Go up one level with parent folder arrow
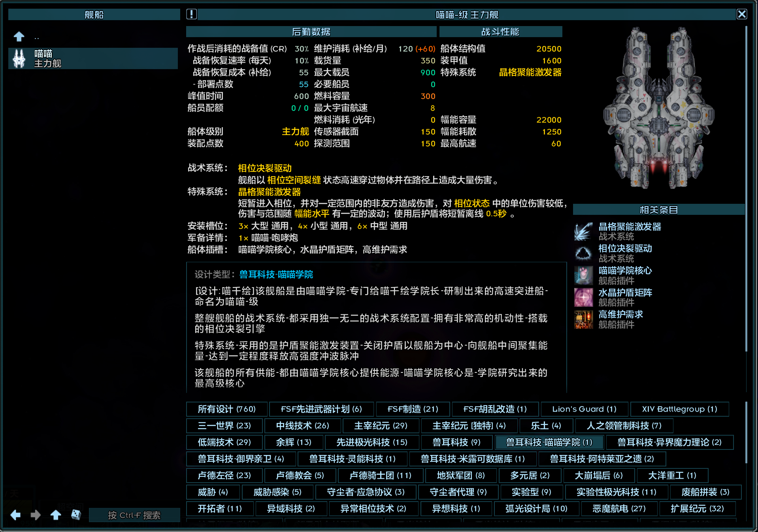Screen dimensions: 758x532 (19, 37)
